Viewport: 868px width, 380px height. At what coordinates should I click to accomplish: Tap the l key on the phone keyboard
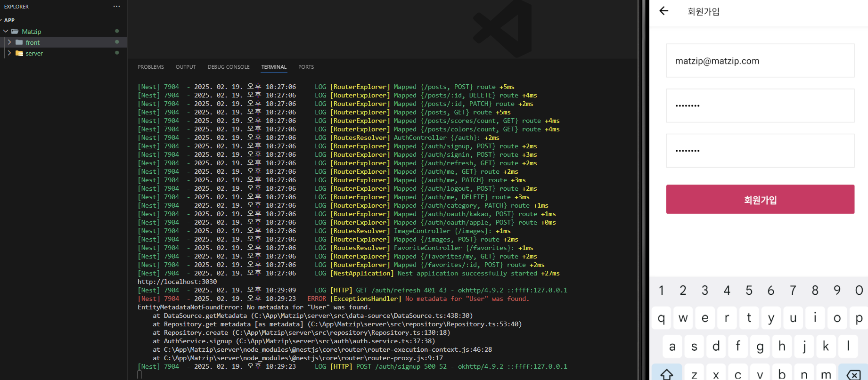click(848, 347)
